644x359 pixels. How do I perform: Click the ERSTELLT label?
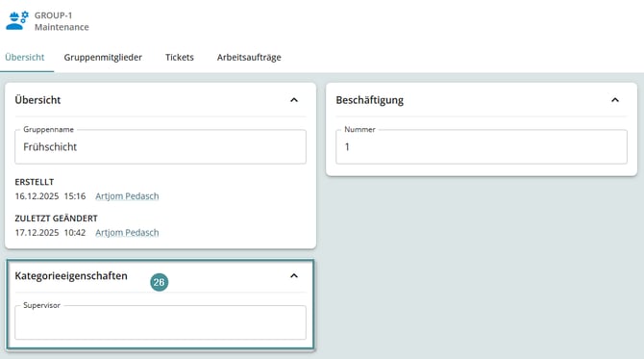tap(35, 182)
